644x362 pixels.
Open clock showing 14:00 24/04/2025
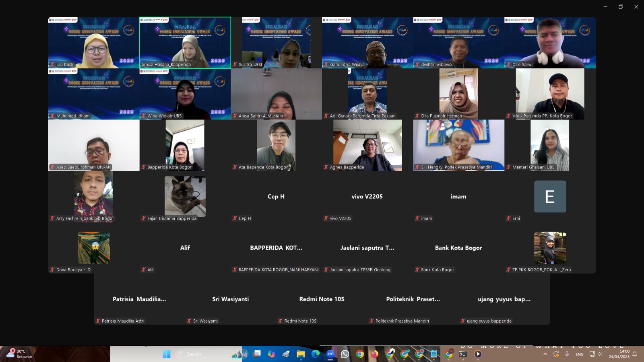619,354
